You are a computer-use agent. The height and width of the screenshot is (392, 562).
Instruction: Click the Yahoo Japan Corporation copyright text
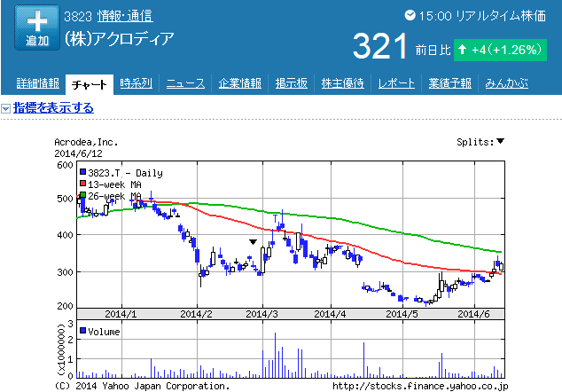coord(142,387)
